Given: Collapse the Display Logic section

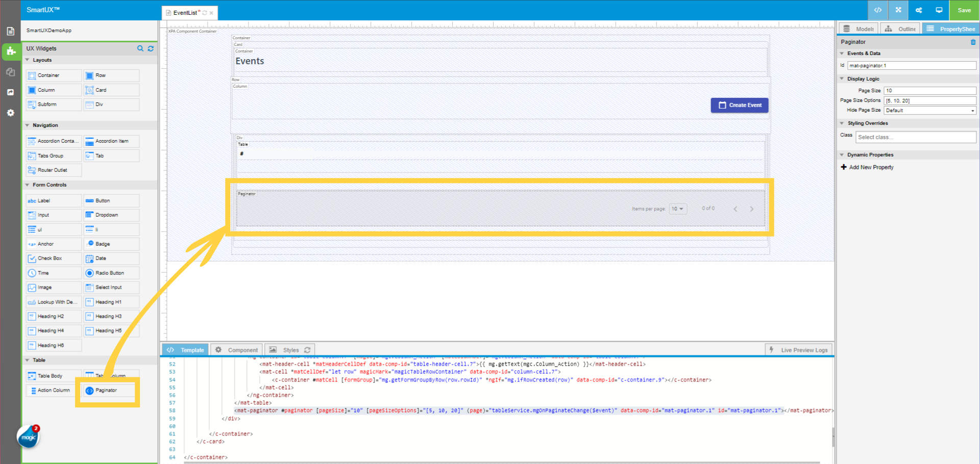Looking at the screenshot, I should click(842, 79).
